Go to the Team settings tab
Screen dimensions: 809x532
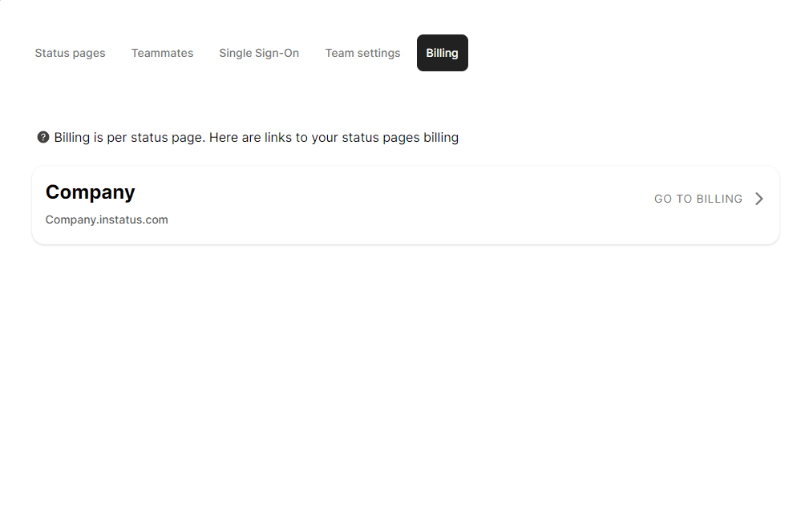[362, 53]
